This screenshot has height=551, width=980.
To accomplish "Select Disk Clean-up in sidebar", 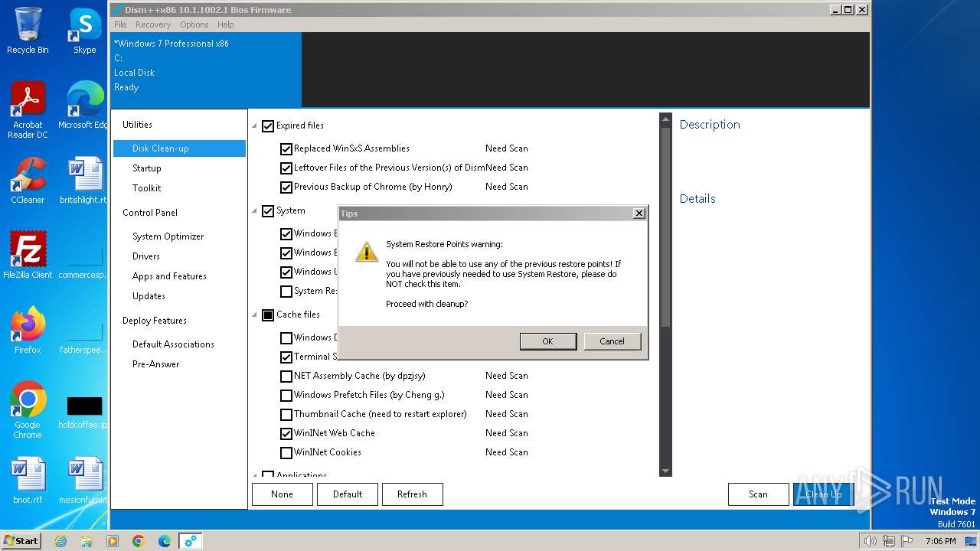I will 179,148.
